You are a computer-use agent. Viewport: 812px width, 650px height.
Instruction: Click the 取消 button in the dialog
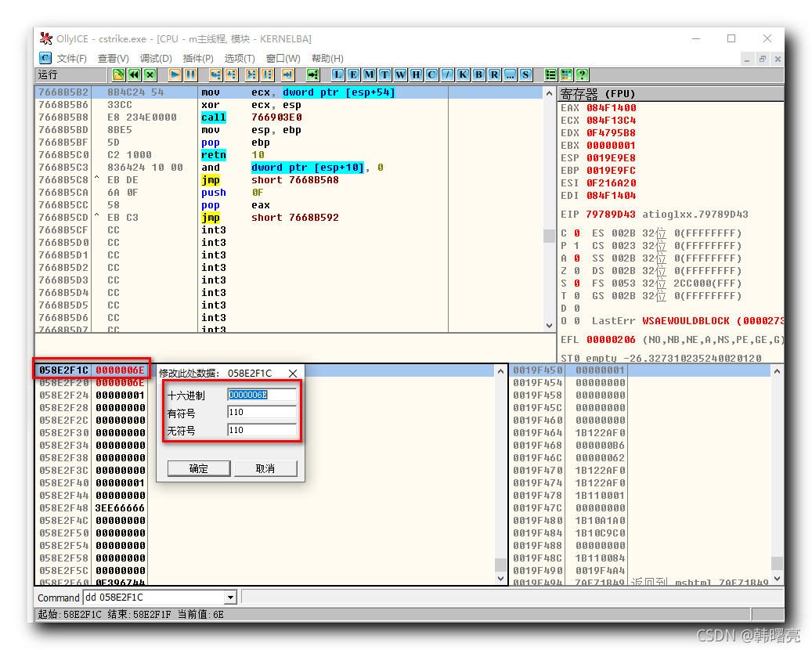coord(265,469)
